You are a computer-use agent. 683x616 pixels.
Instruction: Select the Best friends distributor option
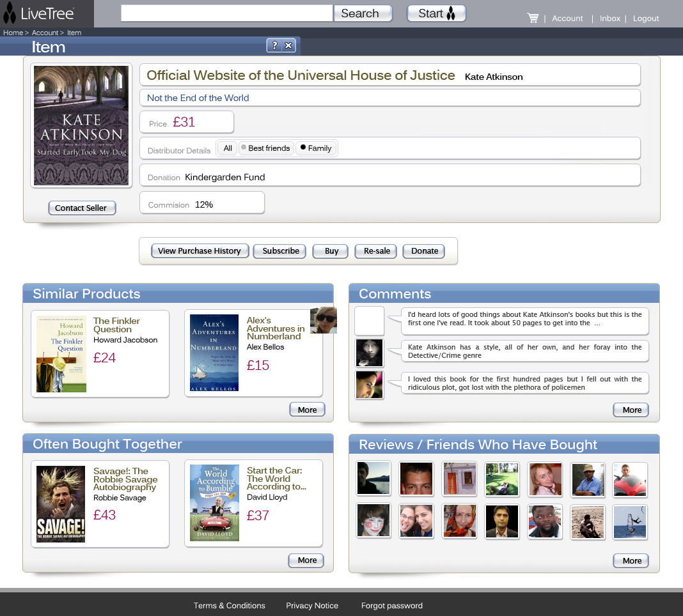point(265,148)
